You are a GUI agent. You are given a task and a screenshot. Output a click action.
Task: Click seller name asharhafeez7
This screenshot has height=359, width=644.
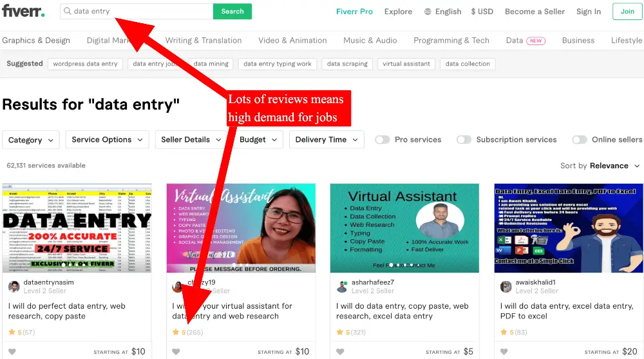[x=372, y=282]
